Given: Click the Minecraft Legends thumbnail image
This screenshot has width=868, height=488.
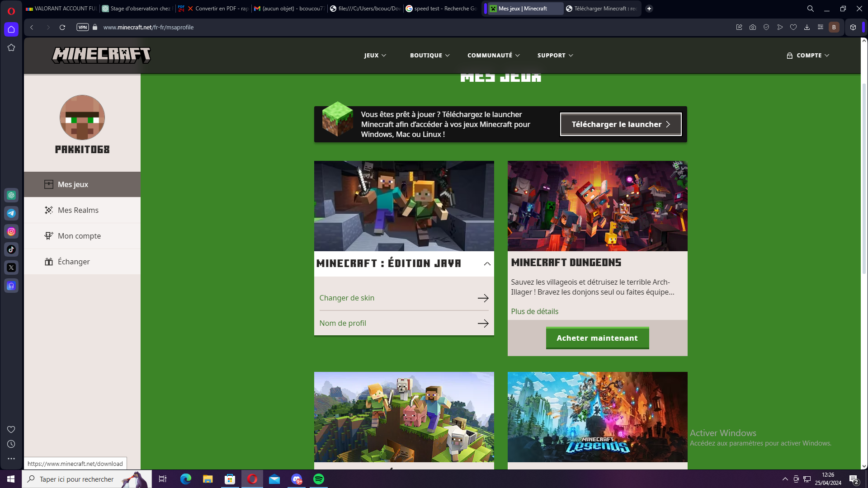Looking at the screenshot, I should (x=597, y=417).
